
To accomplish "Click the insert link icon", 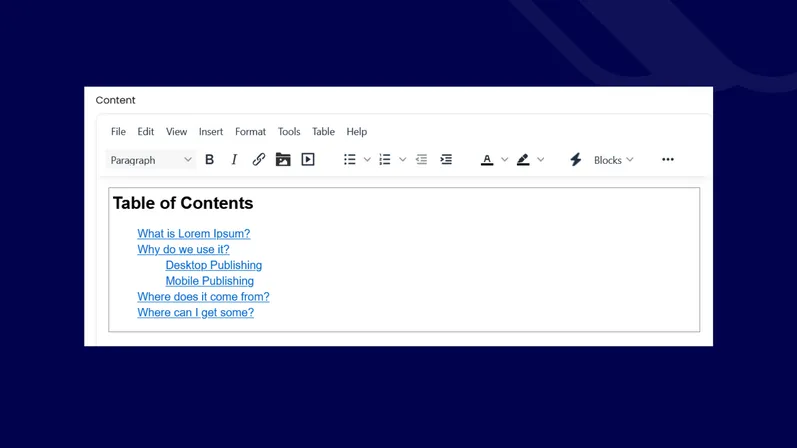I will point(259,160).
